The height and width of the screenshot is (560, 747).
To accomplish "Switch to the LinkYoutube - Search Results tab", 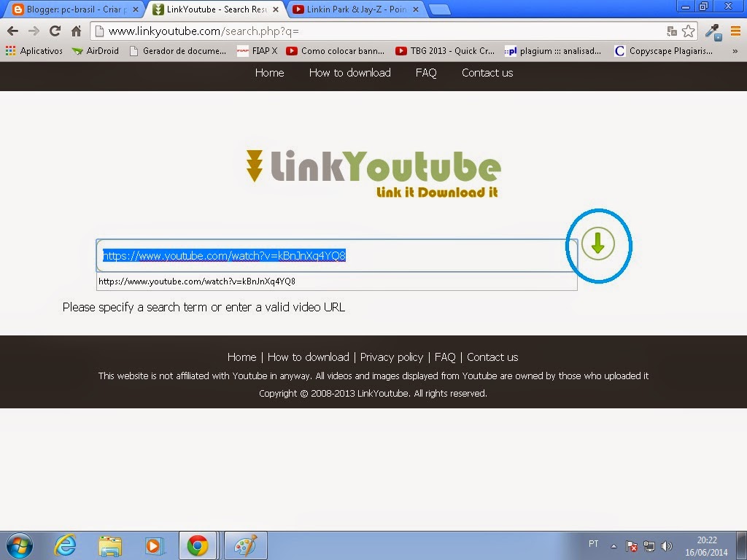I will pos(217,9).
